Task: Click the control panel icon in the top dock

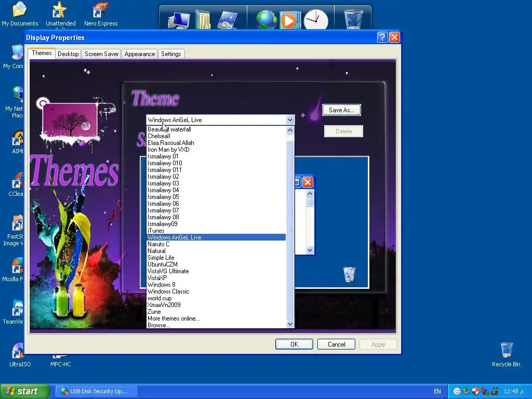Action: (228, 20)
